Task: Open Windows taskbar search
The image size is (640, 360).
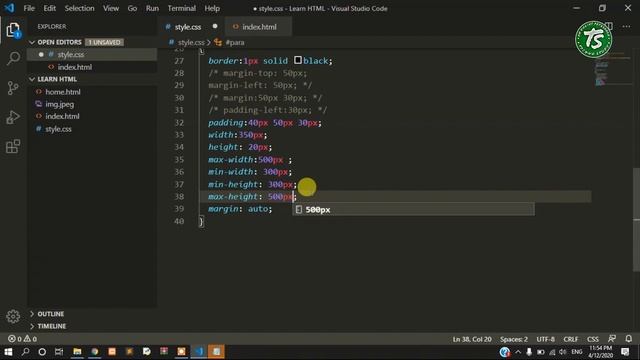Action: [x=25, y=351]
